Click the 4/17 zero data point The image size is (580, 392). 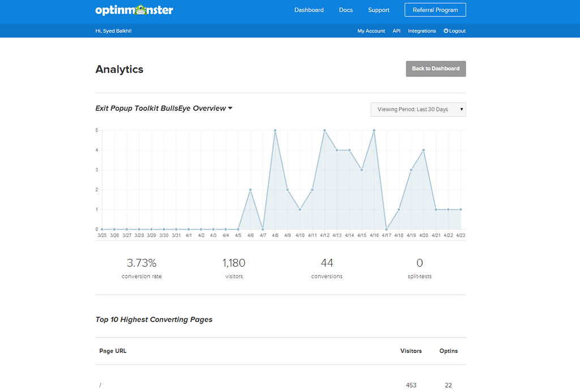point(386,229)
